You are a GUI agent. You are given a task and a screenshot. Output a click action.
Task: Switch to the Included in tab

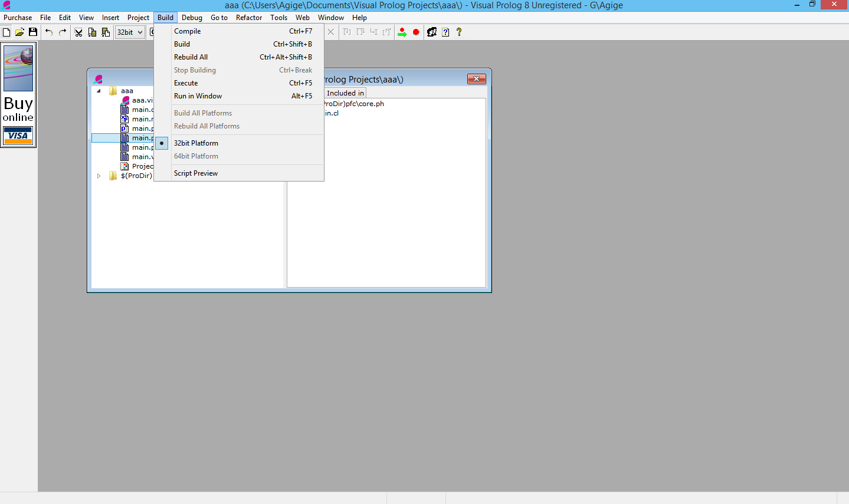pos(345,93)
